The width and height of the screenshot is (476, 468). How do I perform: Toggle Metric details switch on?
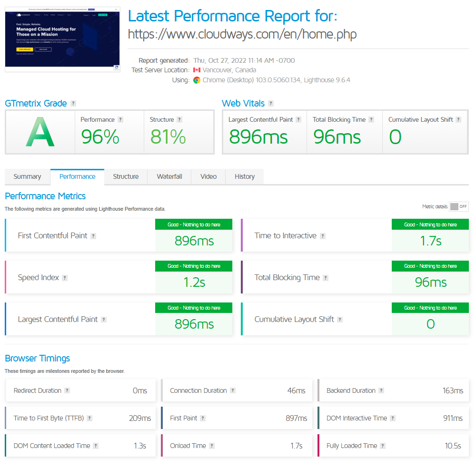[x=459, y=206]
